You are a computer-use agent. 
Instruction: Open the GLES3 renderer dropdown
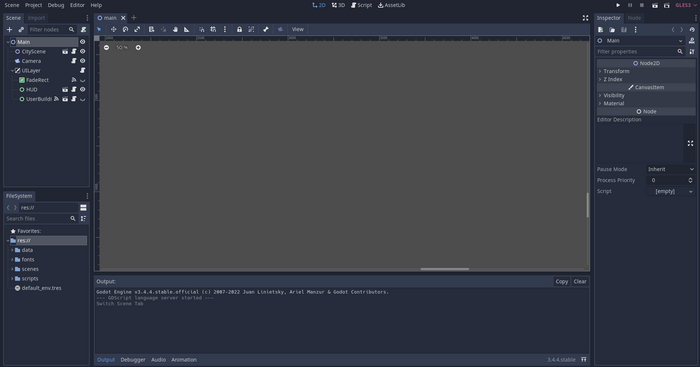(686, 5)
